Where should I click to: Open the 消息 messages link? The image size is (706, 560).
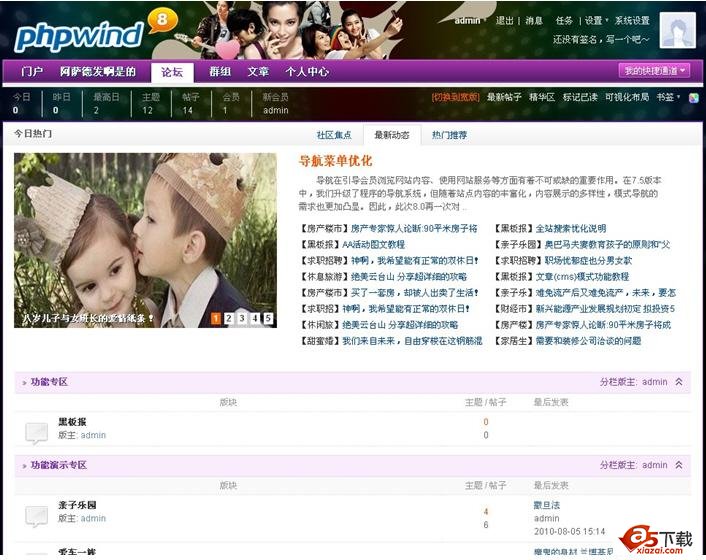tap(534, 21)
